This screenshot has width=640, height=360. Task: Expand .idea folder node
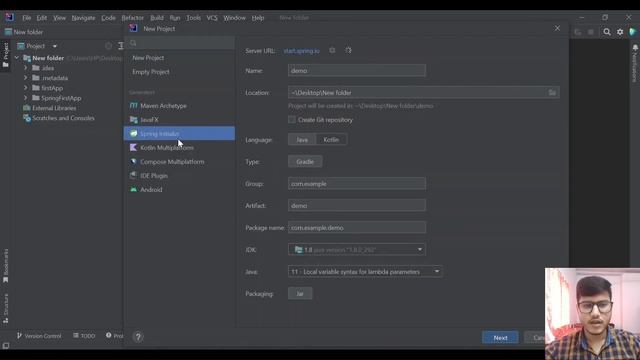click(25, 68)
